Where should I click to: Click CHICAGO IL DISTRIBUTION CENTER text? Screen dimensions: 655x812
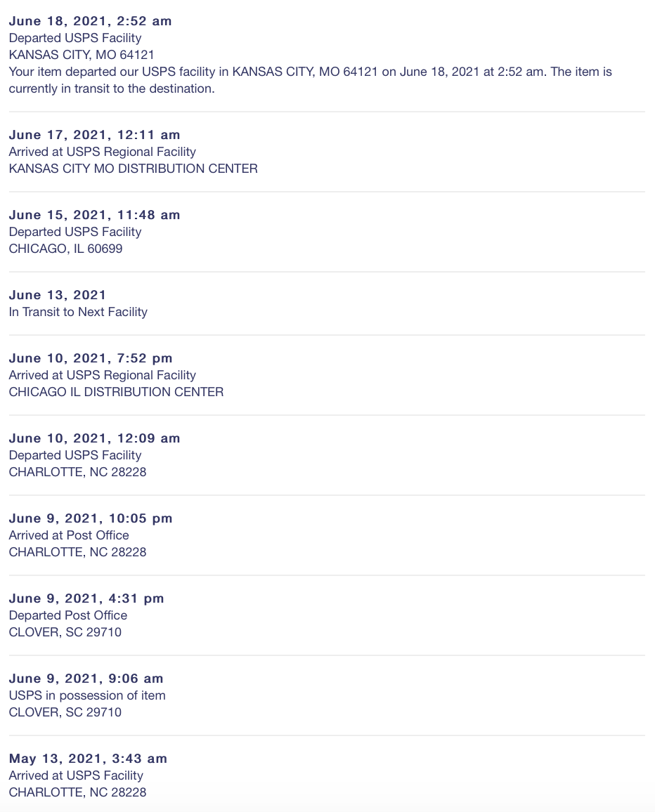point(116,392)
